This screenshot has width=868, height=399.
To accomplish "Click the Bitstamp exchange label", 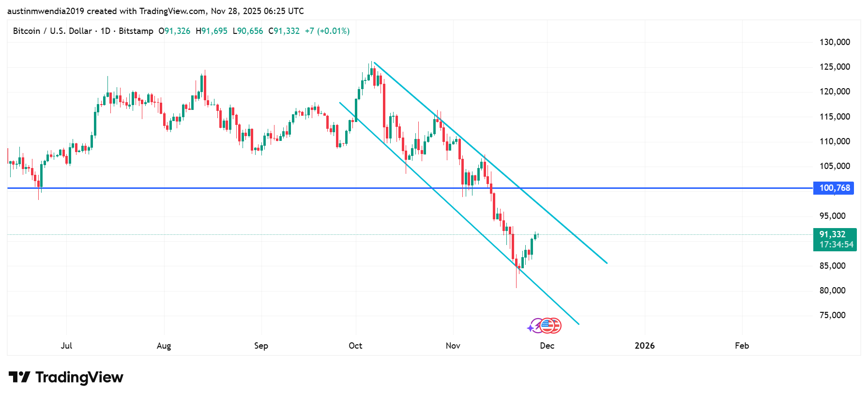I will [x=136, y=31].
